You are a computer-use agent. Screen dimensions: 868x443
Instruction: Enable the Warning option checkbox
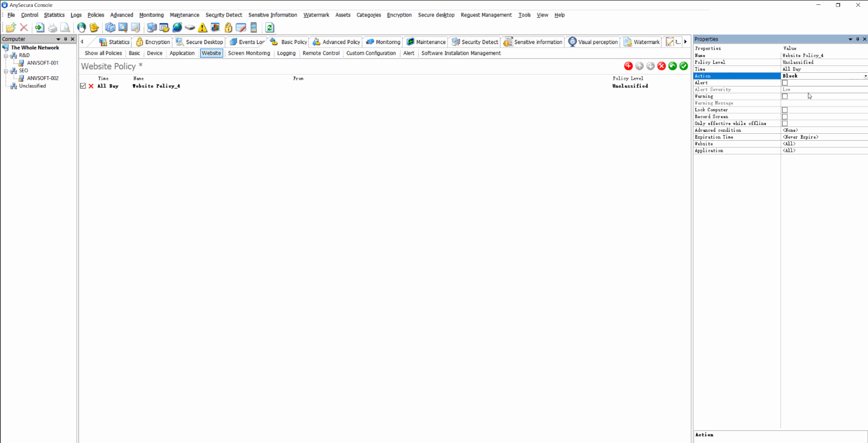tap(785, 96)
